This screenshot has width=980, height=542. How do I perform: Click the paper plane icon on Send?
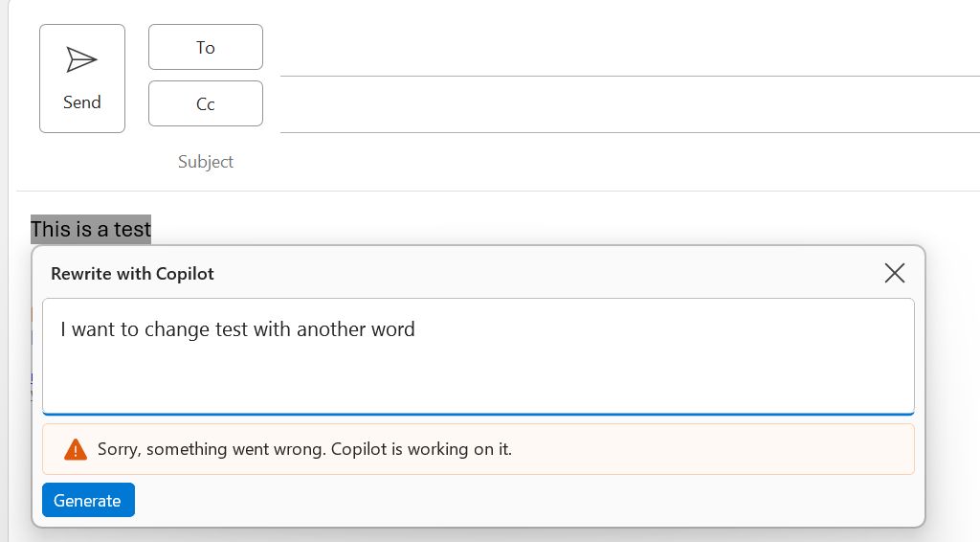click(82, 59)
